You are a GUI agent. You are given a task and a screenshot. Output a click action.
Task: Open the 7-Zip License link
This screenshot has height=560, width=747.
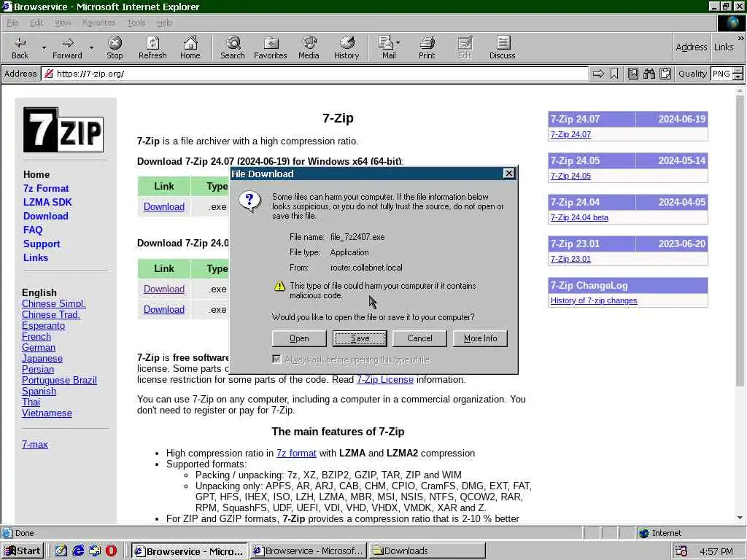[x=385, y=379]
